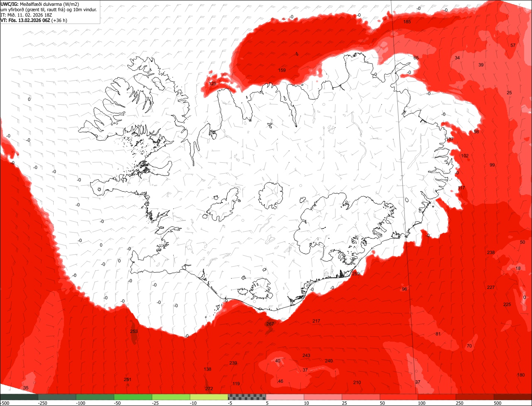The height and width of the screenshot is (406, 532).
Task: Pick the light green swatch between -25 and -10
Action: [x=171, y=397]
